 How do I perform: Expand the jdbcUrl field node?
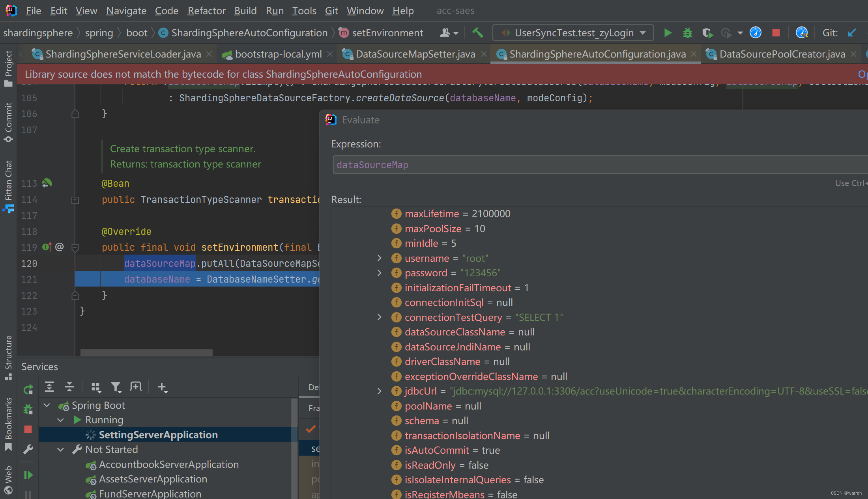379,391
